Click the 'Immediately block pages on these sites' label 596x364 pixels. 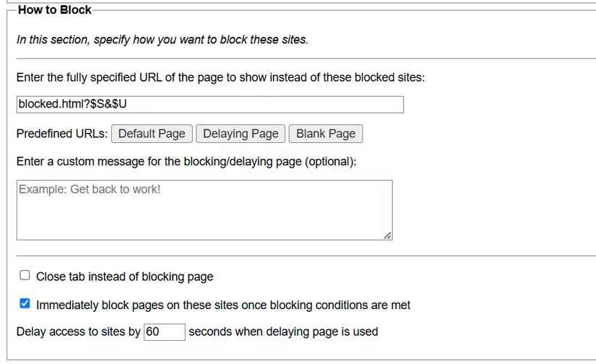click(x=223, y=305)
